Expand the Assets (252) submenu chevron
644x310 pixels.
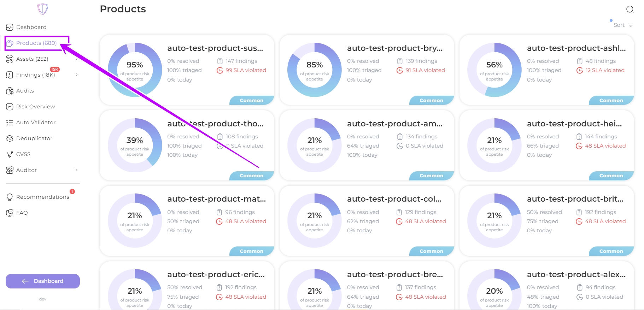click(x=77, y=59)
